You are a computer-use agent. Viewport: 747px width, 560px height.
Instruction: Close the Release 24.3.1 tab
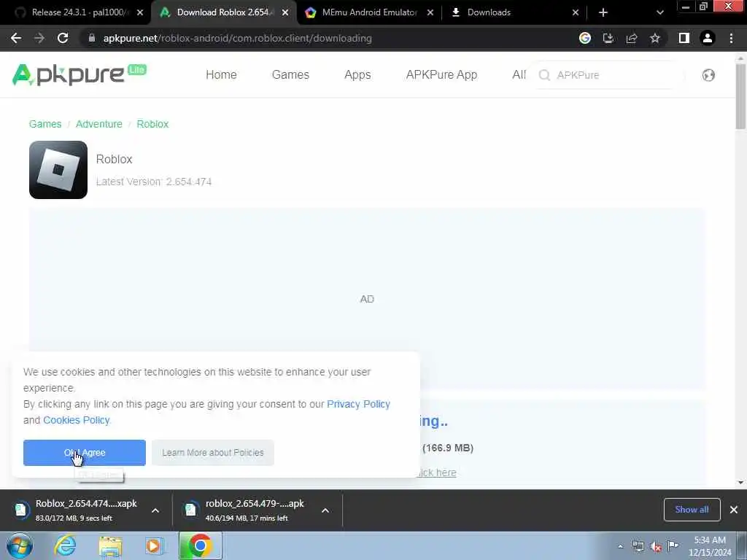tap(140, 12)
